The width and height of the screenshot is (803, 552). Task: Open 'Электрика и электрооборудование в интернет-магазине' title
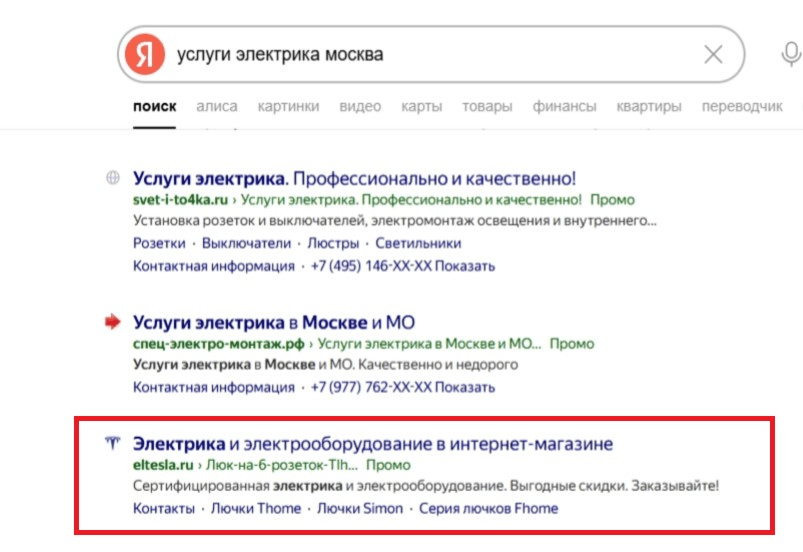[x=372, y=444]
